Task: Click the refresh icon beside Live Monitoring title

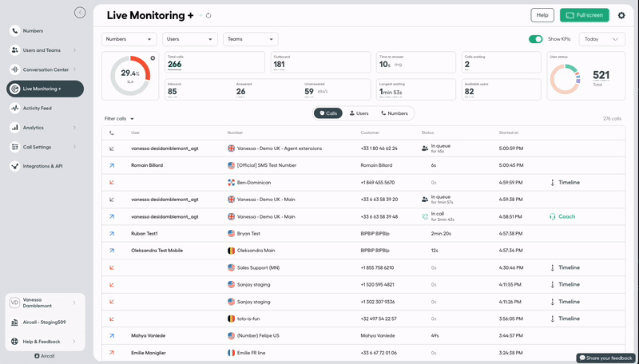Action: 208,15
